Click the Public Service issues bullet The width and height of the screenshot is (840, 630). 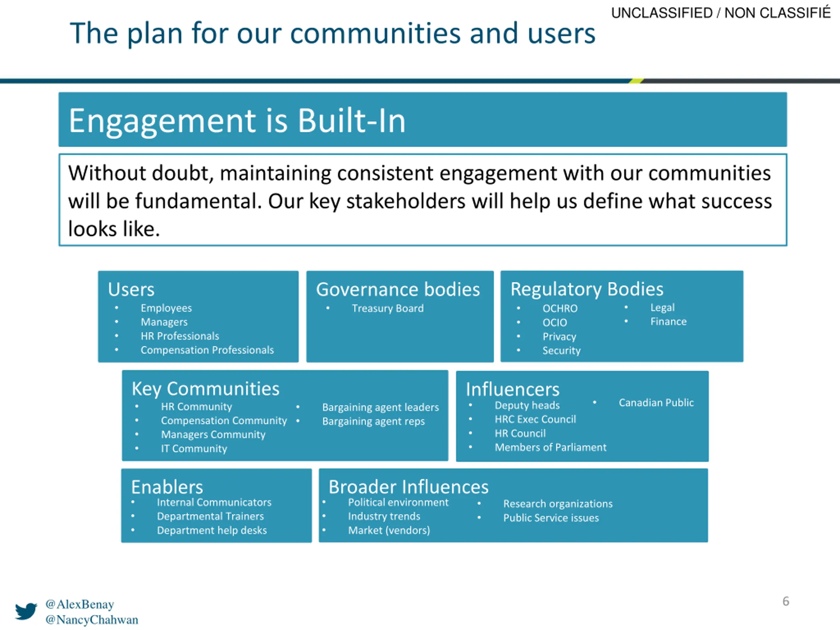(x=551, y=518)
